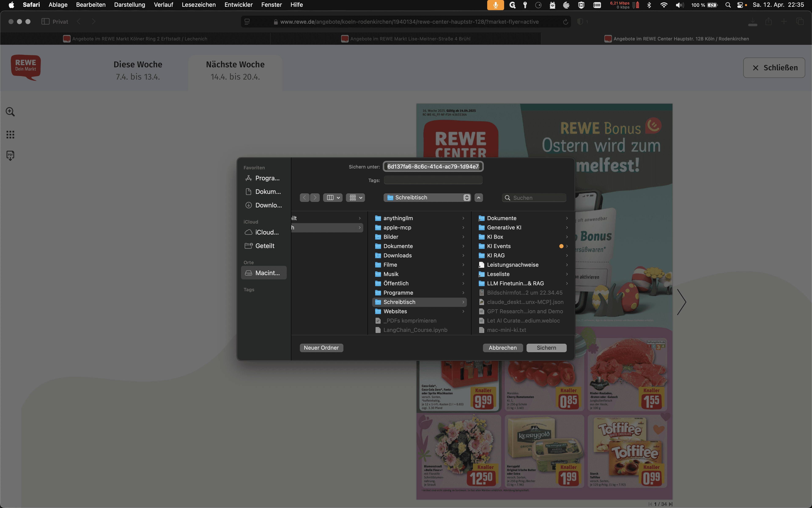Open the Downloads folder in middle column
Viewport: 812px width, 508px height.
pos(419,255)
